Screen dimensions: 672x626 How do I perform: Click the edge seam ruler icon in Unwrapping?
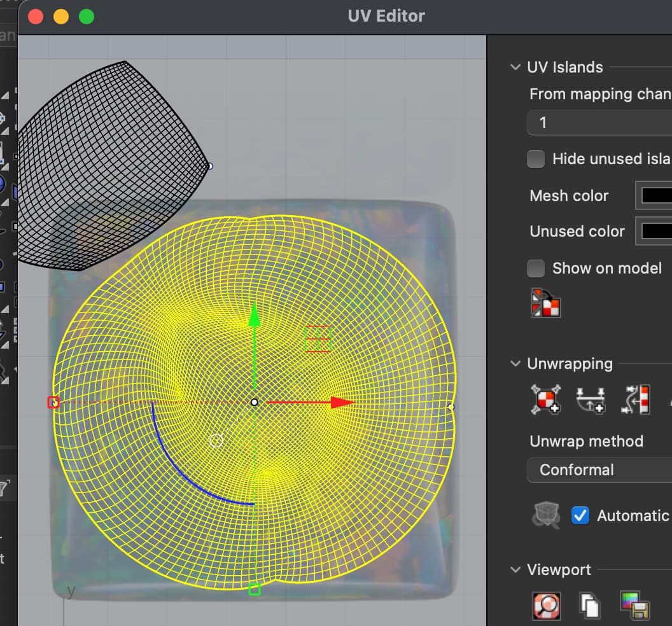pos(634,400)
